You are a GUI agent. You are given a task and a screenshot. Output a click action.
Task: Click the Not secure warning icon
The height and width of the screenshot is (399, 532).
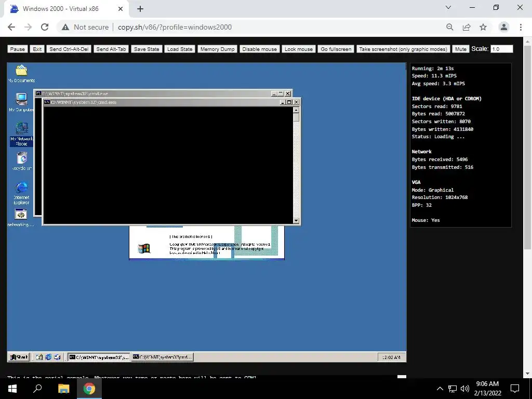coord(65,27)
